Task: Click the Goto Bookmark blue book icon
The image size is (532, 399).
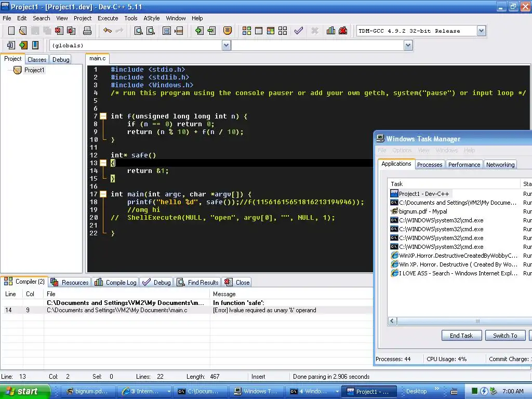Action: (x=35, y=45)
